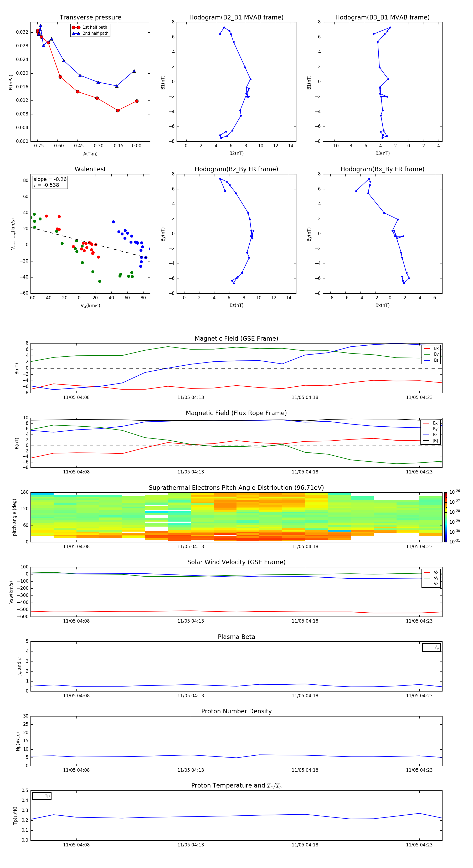This screenshot has width=473, height=868.
Task: Click the "pitch angle (deg)" axis label
Action: [14, 517]
